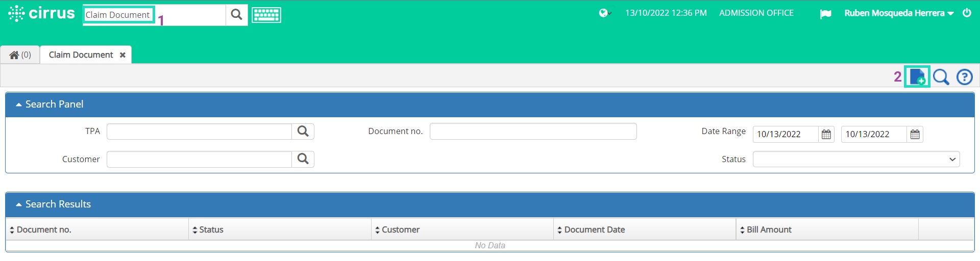
Task: Click the No Data row text
Action: [x=490, y=246]
